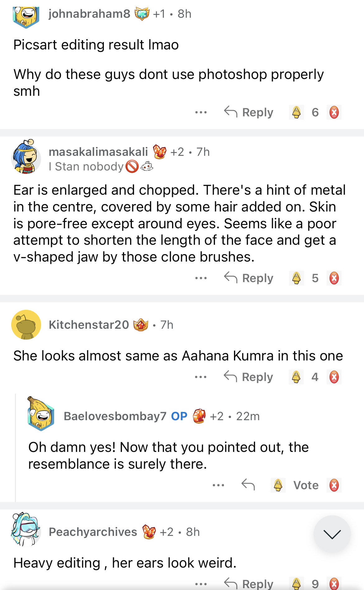The height and width of the screenshot is (590, 364).
Task: Open Peachyarchives username link
Action: 93,532
